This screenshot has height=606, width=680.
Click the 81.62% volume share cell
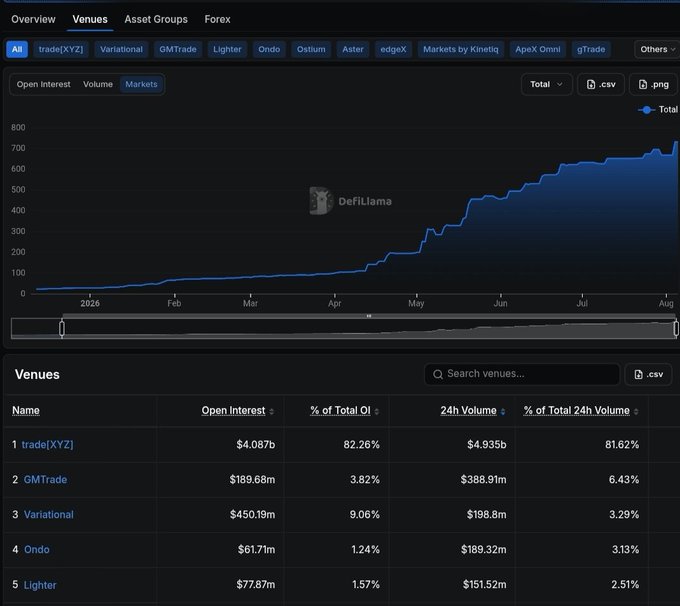click(622, 445)
